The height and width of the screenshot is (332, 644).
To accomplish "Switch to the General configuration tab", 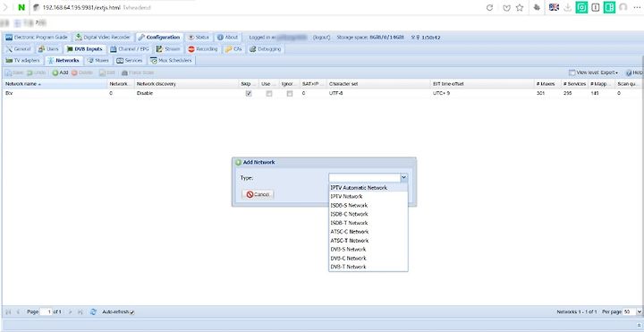I will [19, 49].
